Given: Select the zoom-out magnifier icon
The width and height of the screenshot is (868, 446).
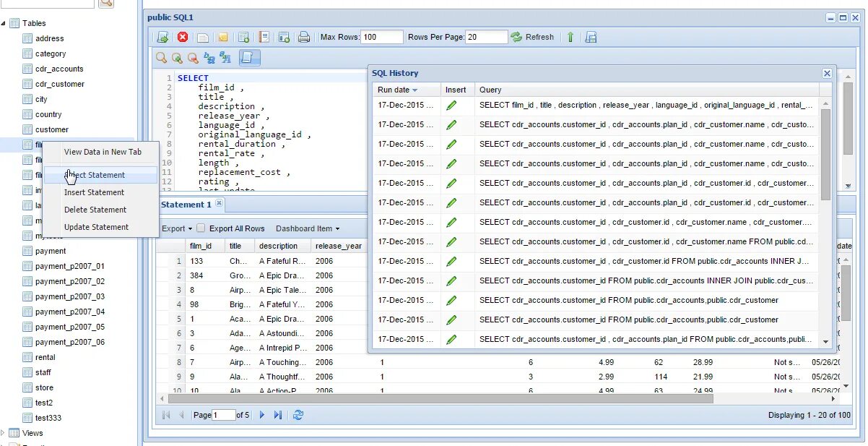Looking at the screenshot, I should [x=193, y=57].
